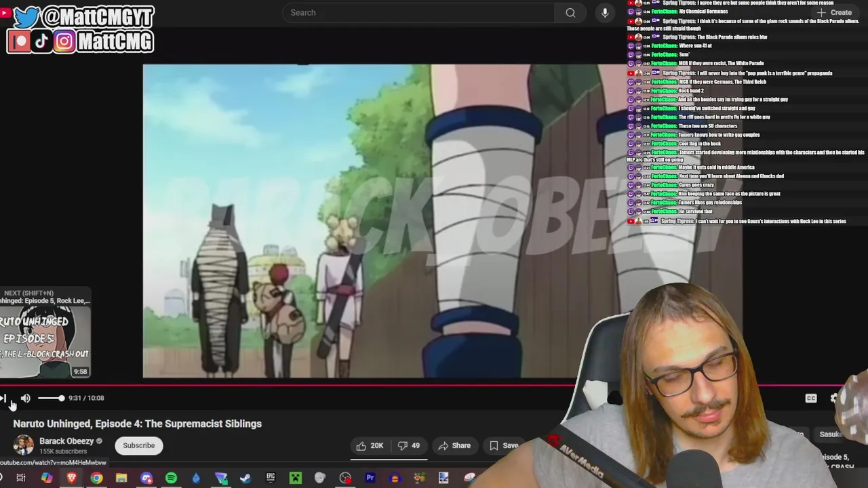Viewport: 868px width, 488px height.
Task: Click the Sasuke filter chip
Action: (830, 434)
